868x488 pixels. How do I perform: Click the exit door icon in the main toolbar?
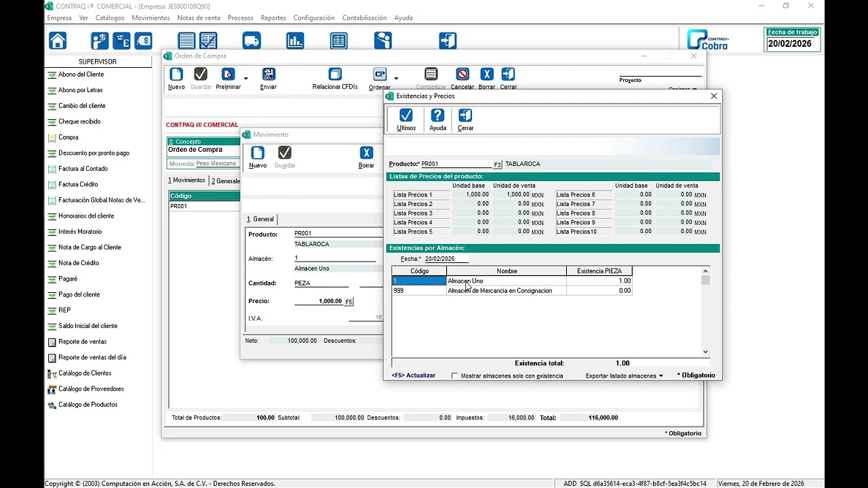448,41
